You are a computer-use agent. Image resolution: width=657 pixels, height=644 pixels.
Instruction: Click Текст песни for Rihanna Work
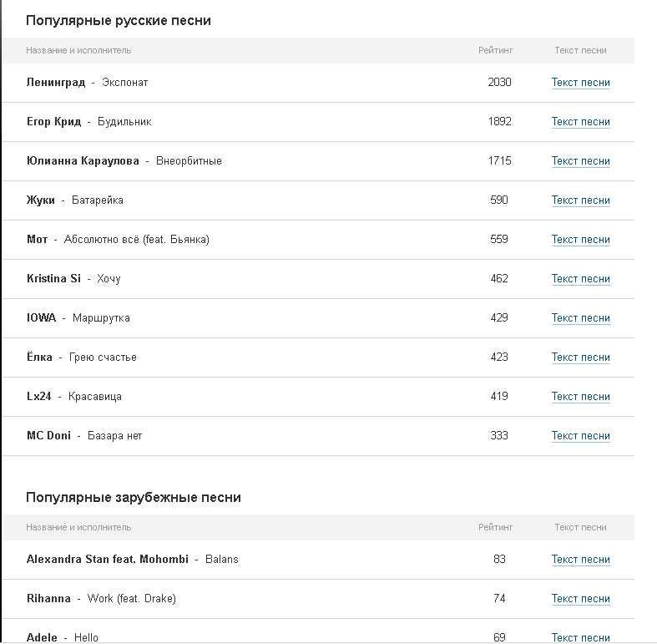tap(580, 599)
